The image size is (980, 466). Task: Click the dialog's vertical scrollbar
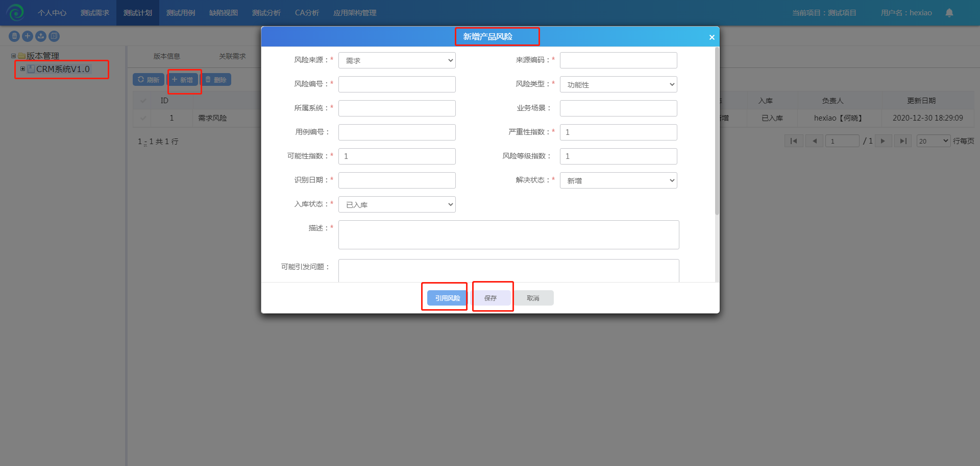click(x=717, y=131)
